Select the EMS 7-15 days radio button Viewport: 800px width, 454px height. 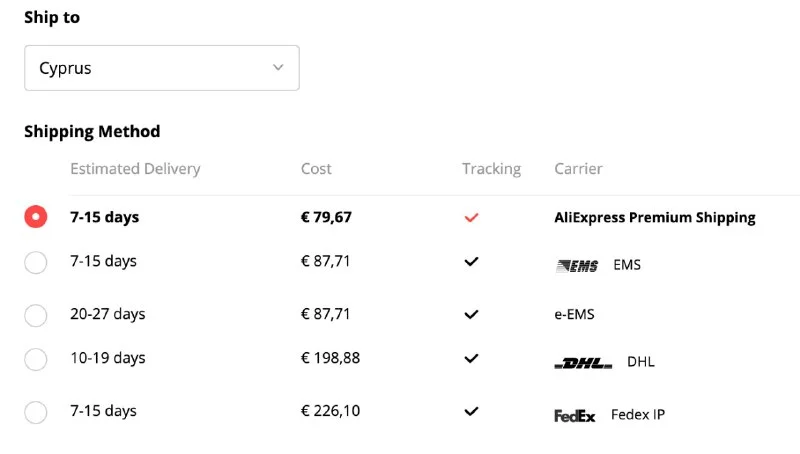pos(35,263)
